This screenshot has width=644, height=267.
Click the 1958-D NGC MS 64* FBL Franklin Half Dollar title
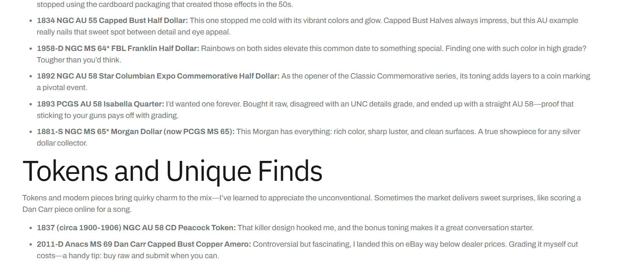coord(118,49)
